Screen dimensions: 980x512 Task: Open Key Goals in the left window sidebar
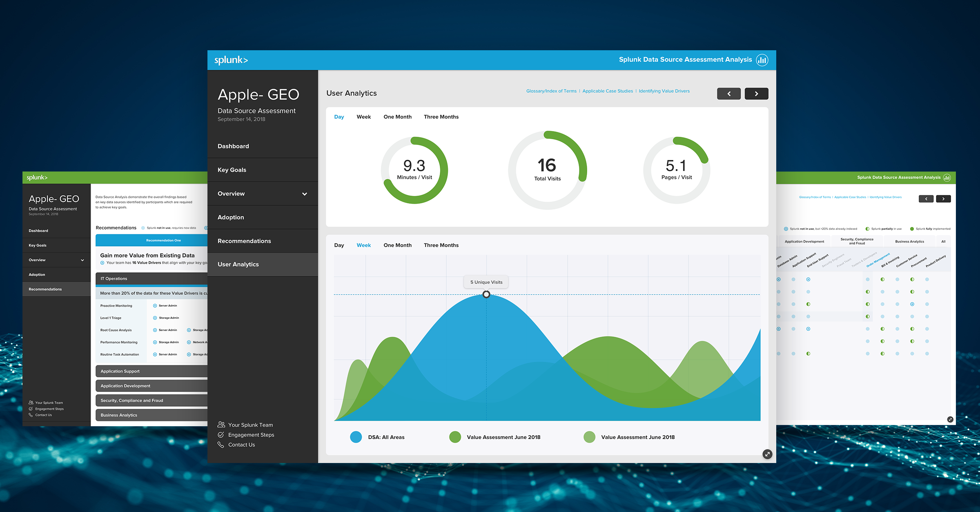[x=56, y=245]
